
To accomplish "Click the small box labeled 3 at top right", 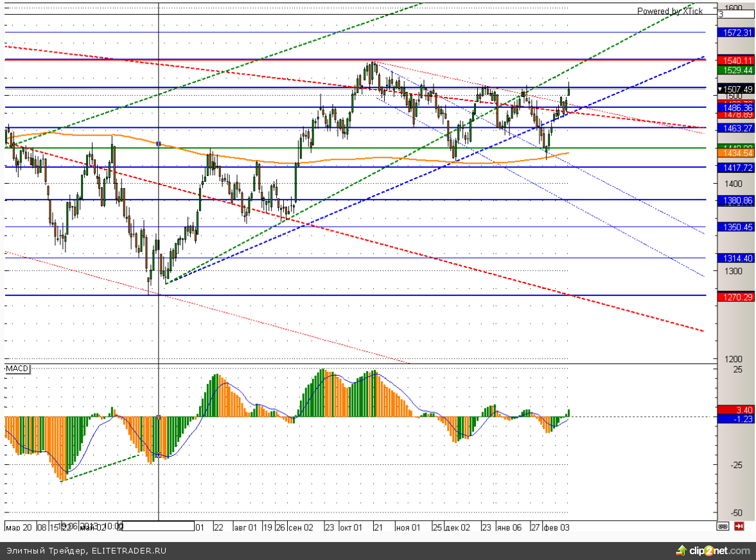I will (x=735, y=15).
